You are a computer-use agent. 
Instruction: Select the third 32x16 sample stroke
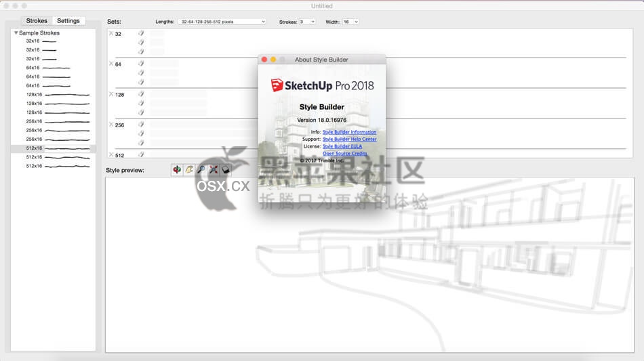53,59
